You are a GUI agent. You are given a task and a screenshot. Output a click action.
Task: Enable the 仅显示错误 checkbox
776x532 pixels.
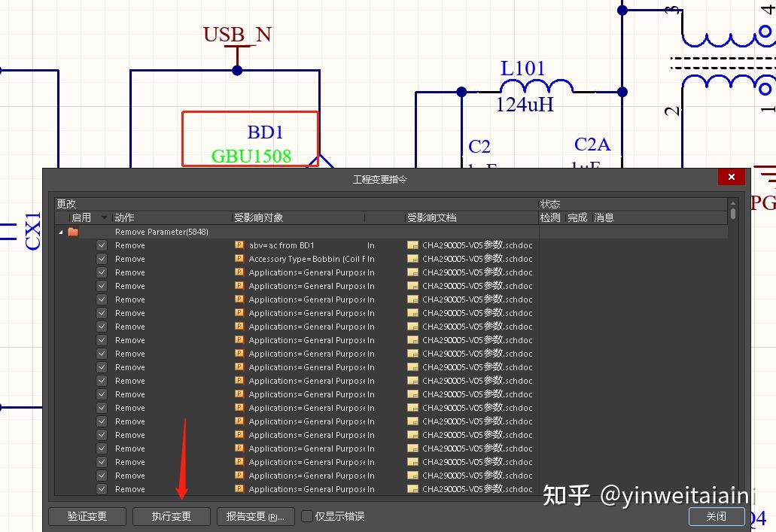click(306, 516)
